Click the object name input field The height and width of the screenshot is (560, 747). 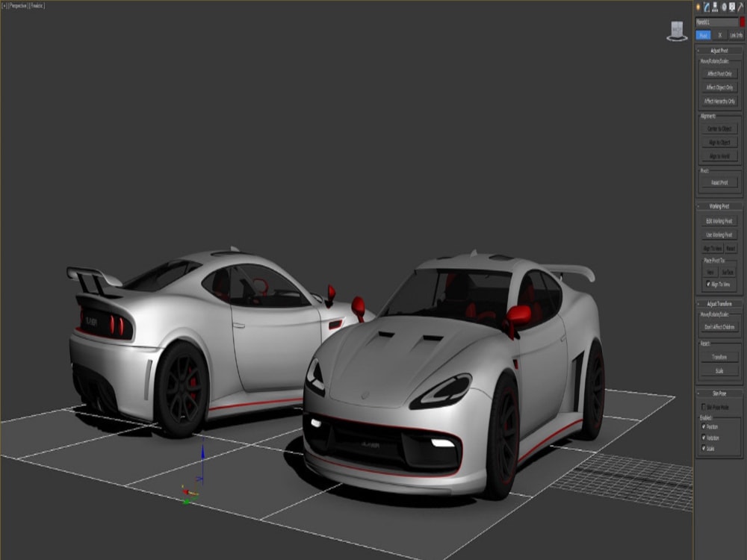(716, 22)
